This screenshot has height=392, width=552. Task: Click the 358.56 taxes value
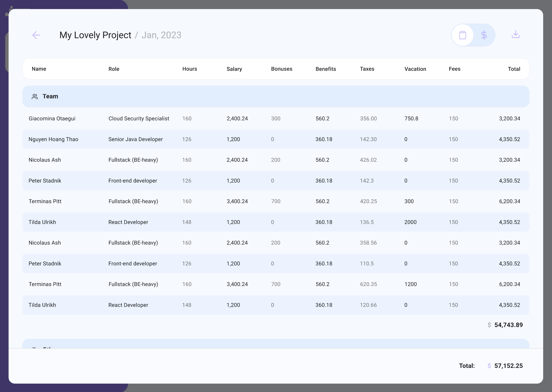tap(368, 243)
